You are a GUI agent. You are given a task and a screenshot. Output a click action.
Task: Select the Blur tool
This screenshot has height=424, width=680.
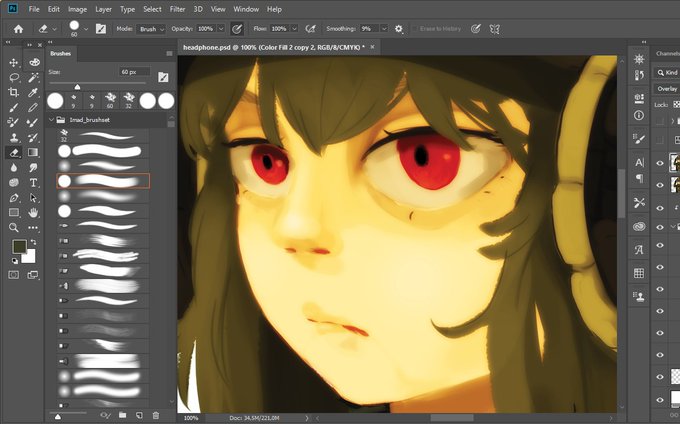[x=13, y=168]
